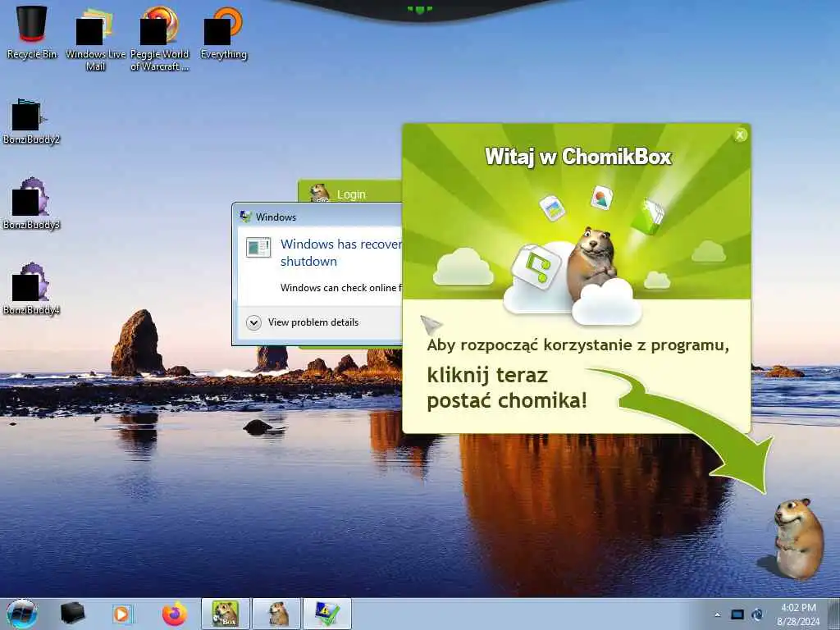840x630 pixels.
Task: Select the BonziBuddy4 desktop icon
Action: [31, 290]
